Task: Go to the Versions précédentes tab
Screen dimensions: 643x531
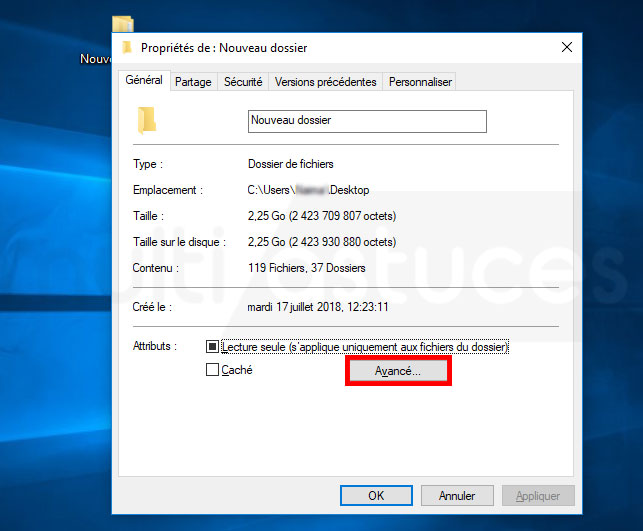Action: click(325, 82)
